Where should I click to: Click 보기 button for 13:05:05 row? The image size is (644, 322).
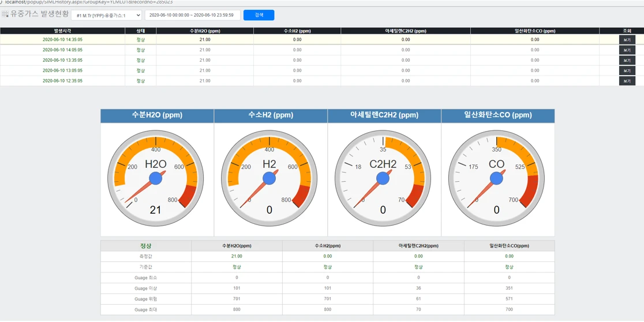627,70
